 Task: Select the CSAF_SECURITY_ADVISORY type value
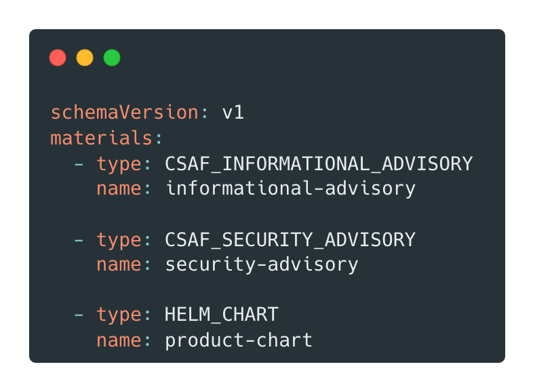(x=290, y=239)
